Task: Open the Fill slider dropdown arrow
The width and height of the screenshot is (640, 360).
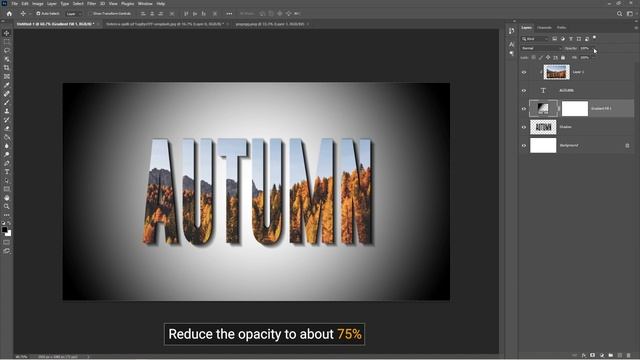Action: coord(594,58)
